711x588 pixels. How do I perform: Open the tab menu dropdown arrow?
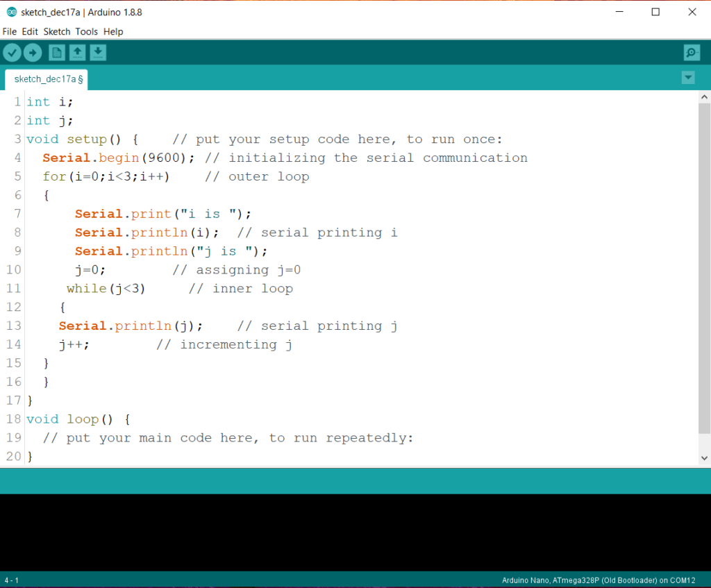tap(688, 78)
